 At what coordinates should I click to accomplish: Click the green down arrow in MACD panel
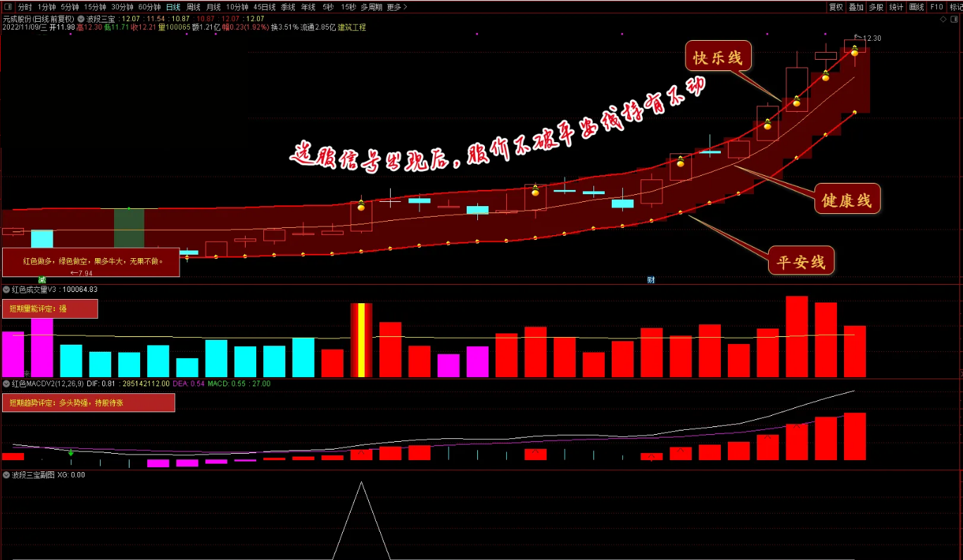coord(71,453)
